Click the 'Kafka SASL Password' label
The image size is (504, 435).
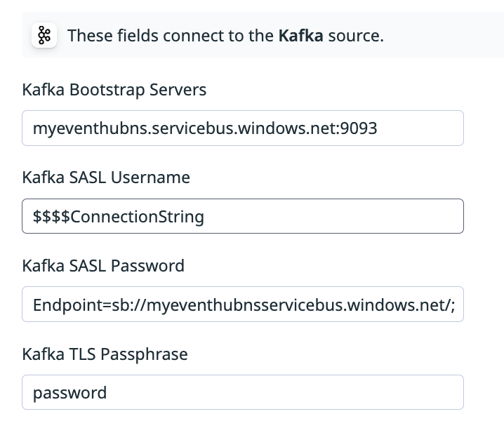103,266
